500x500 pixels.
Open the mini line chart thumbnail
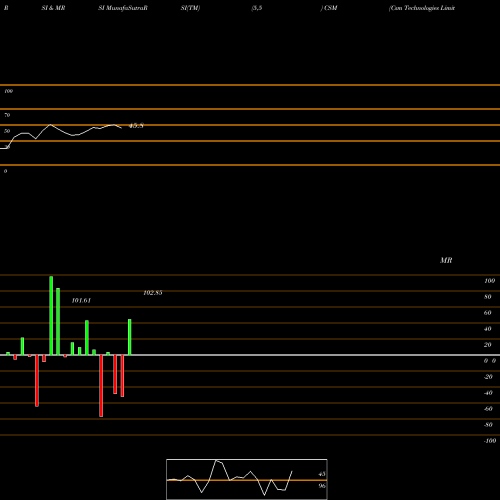click(247, 479)
